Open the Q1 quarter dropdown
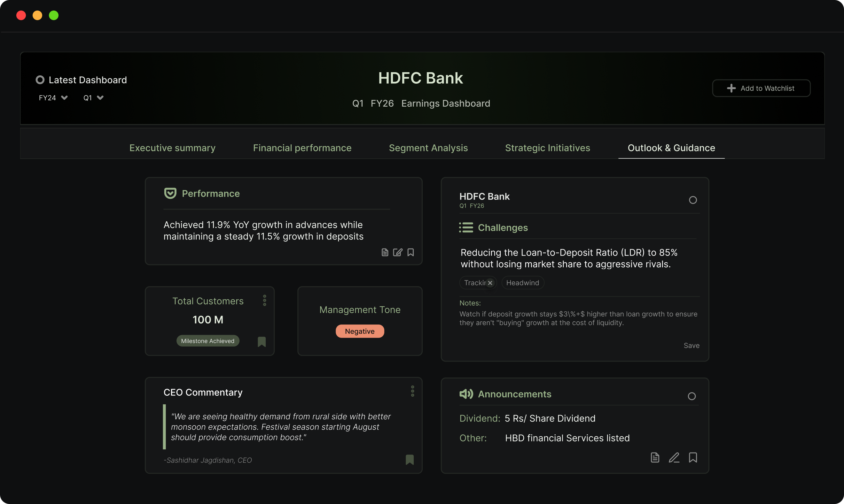 (x=93, y=98)
